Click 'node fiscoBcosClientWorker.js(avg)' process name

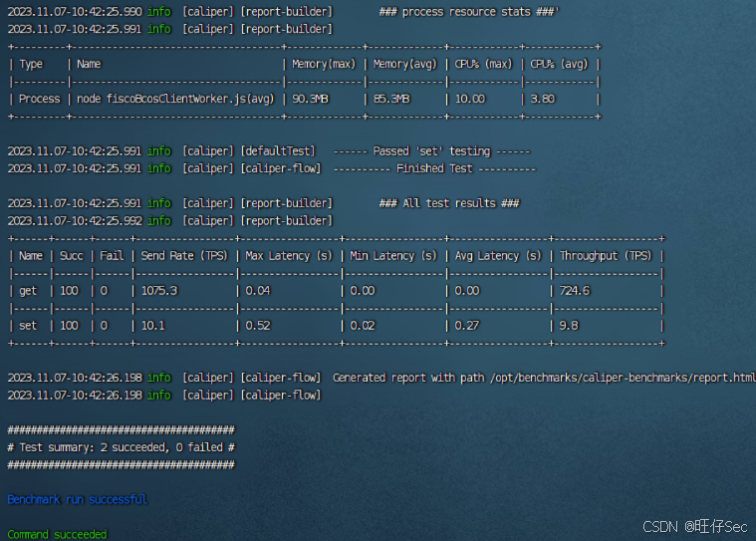click(x=175, y=99)
